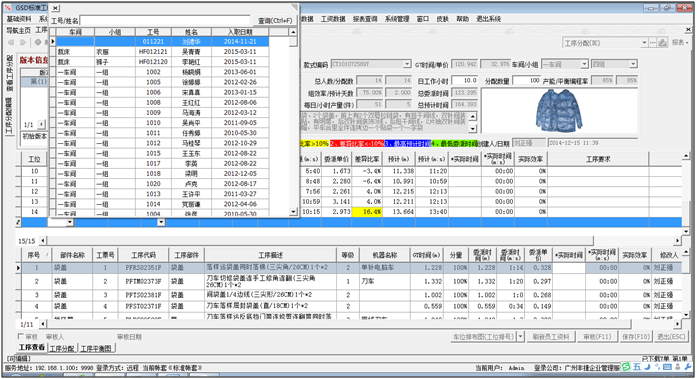Close the inner document tab panel
This screenshot has width=697, height=379.
688,30
